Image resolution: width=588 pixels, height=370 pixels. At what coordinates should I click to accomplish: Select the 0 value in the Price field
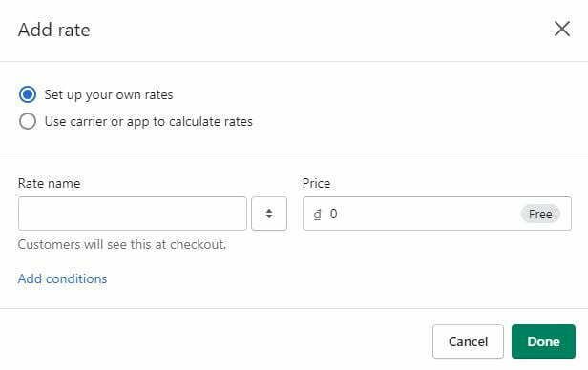(x=333, y=214)
